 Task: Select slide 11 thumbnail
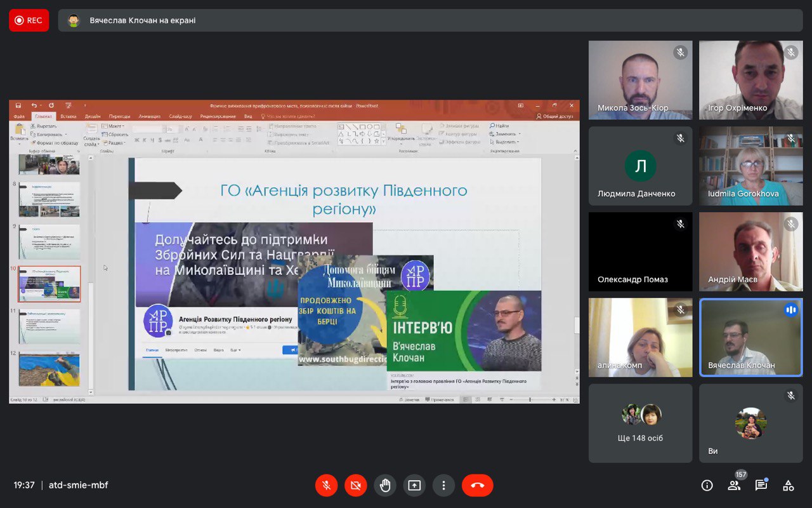[x=49, y=326]
